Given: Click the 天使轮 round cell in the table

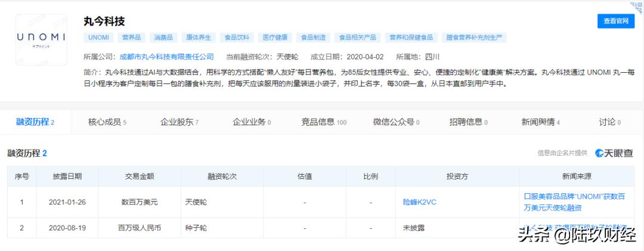Looking at the screenshot, I should tap(222, 202).
